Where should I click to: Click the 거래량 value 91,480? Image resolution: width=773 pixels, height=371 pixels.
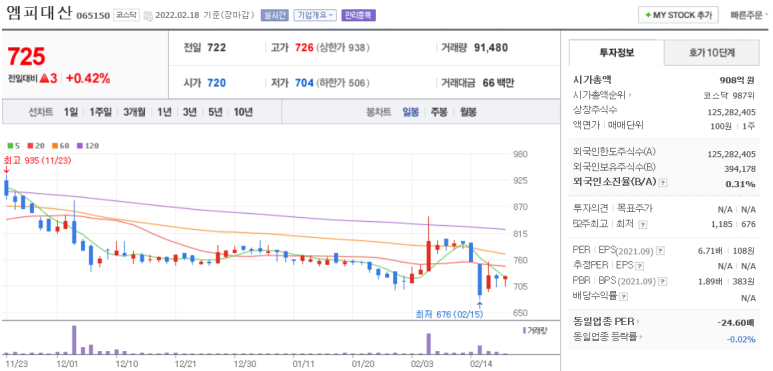491,48
